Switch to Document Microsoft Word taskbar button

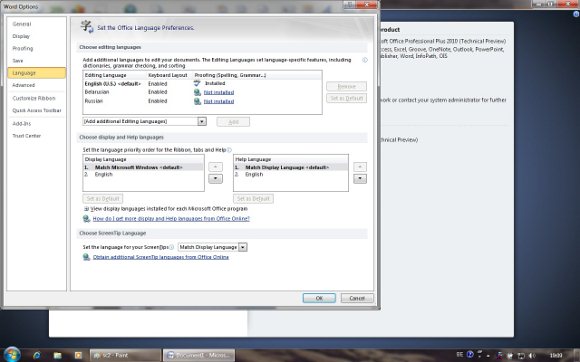point(199,355)
